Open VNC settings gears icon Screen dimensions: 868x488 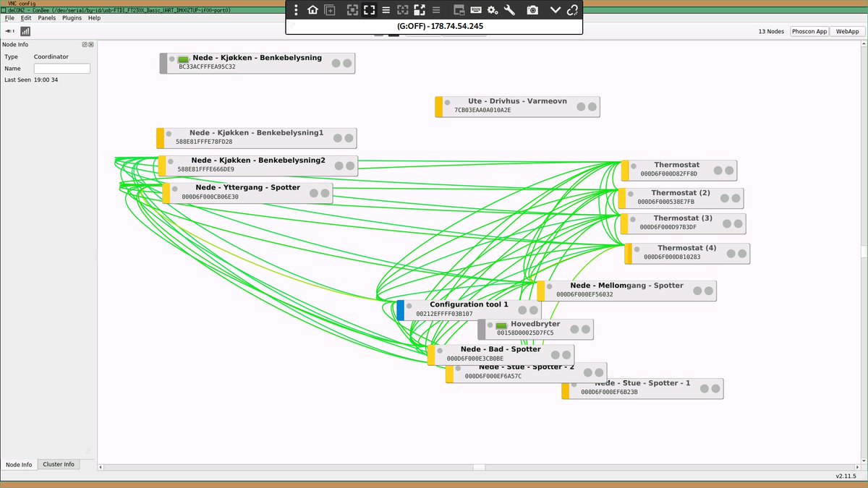493,10
